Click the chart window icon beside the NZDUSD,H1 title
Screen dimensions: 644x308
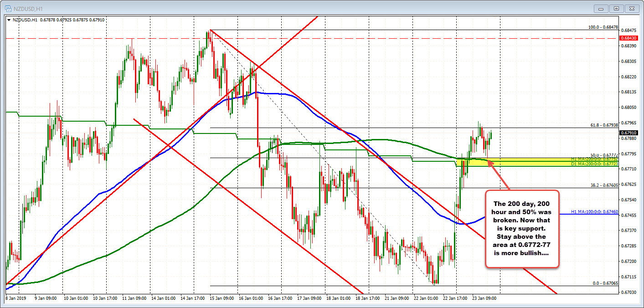(x=8, y=9)
